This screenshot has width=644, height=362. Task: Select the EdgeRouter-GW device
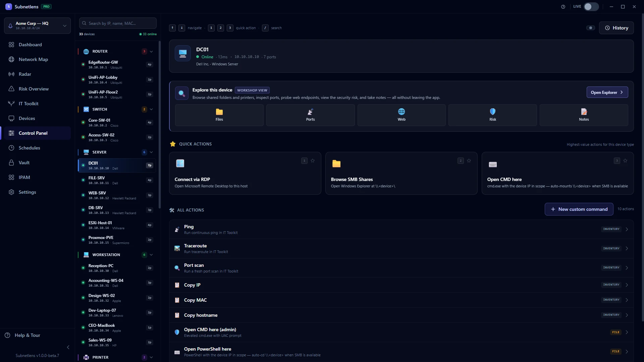click(117, 64)
